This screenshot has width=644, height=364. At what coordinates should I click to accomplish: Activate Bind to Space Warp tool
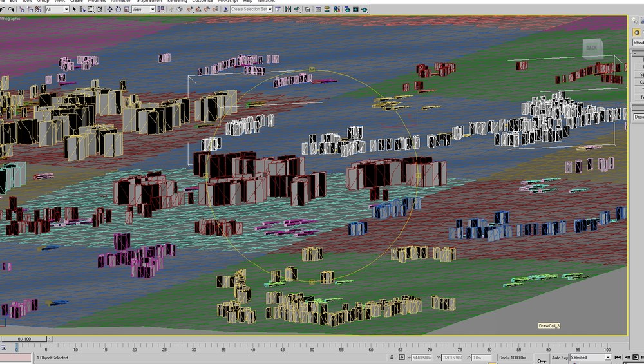[x=38, y=9]
